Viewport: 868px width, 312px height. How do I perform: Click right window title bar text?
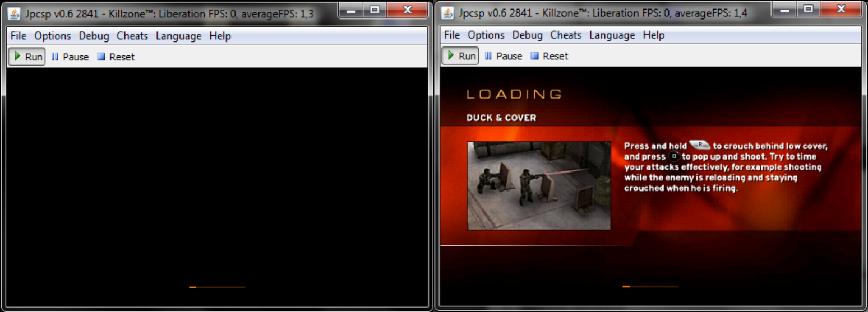tap(603, 13)
